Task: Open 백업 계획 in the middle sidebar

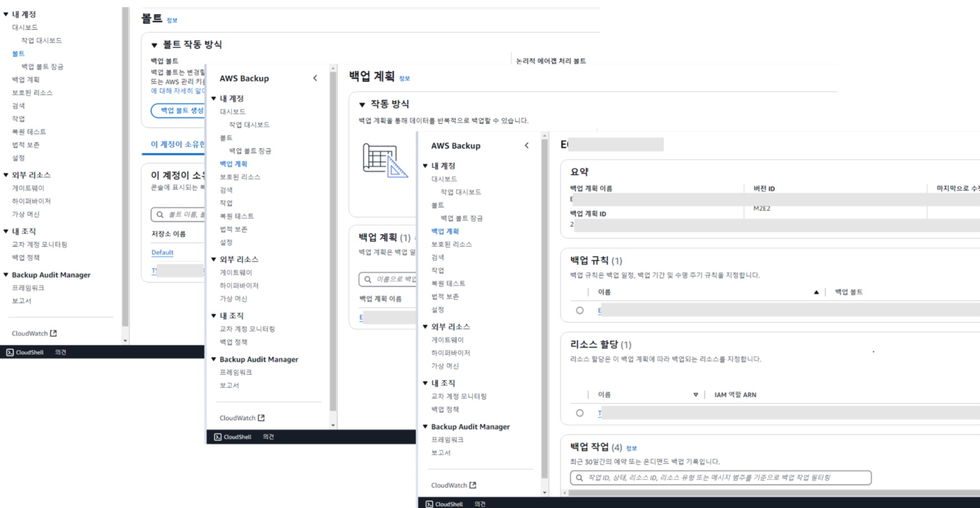Action: click(234, 163)
